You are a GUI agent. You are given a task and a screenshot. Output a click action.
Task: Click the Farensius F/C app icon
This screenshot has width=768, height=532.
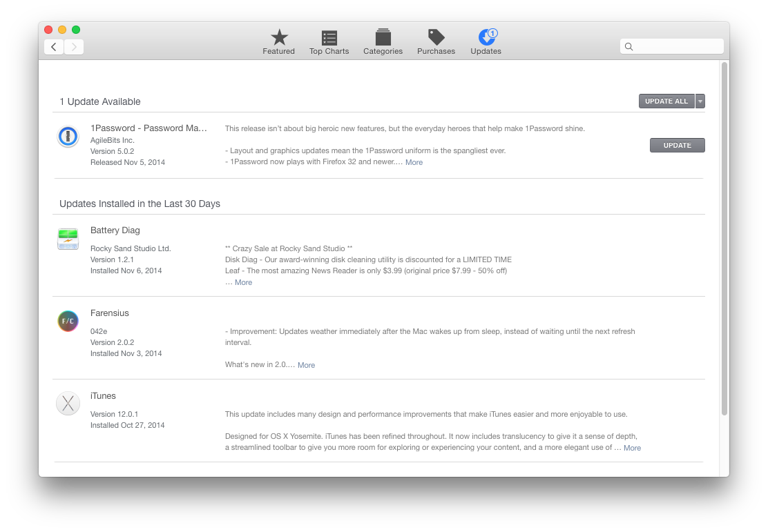[x=68, y=321]
